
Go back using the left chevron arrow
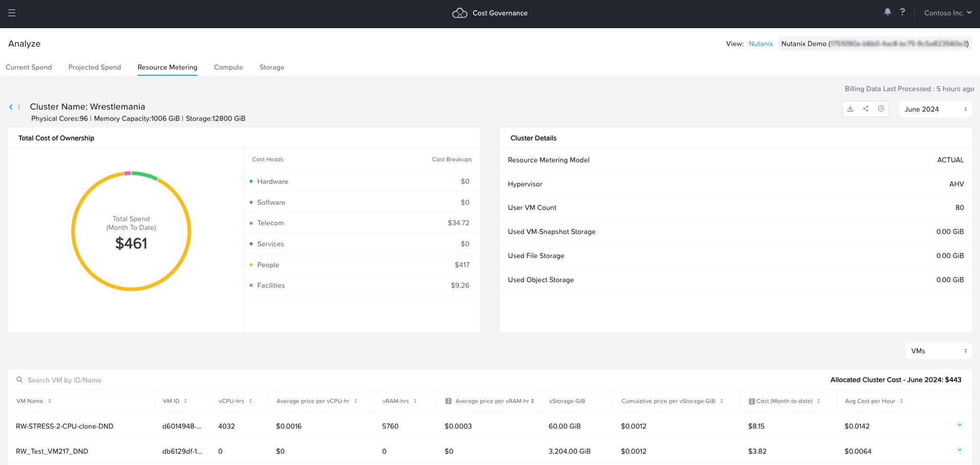coord(11,107)
